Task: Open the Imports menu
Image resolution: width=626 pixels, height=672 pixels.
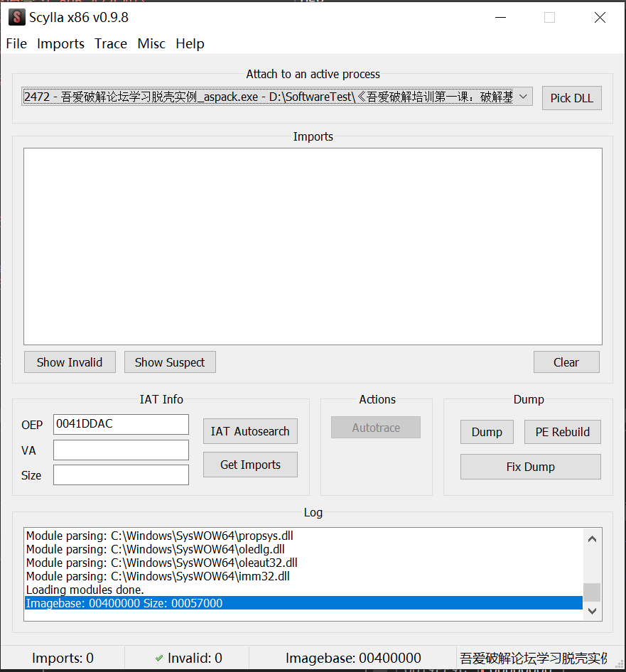Action: tap(60, 44)
